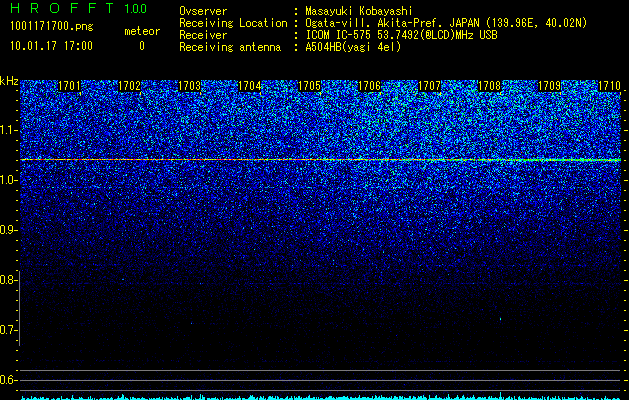Click the bright horizontal carrier signal line
The width and height of the screenshot is (629, 400).
[x=321, y=160]
